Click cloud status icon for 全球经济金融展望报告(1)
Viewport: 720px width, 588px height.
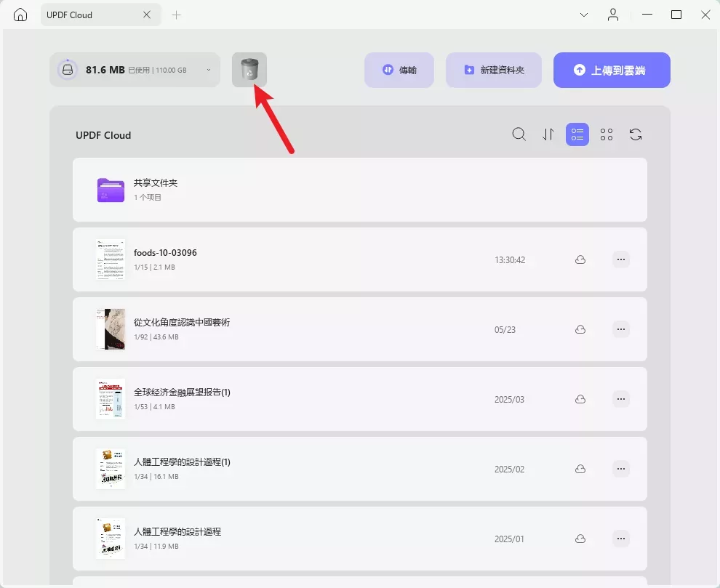[x=580, y=399]
